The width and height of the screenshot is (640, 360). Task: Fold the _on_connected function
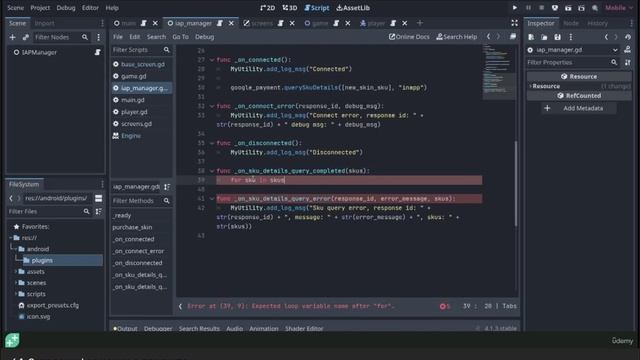tap(212, 60)
